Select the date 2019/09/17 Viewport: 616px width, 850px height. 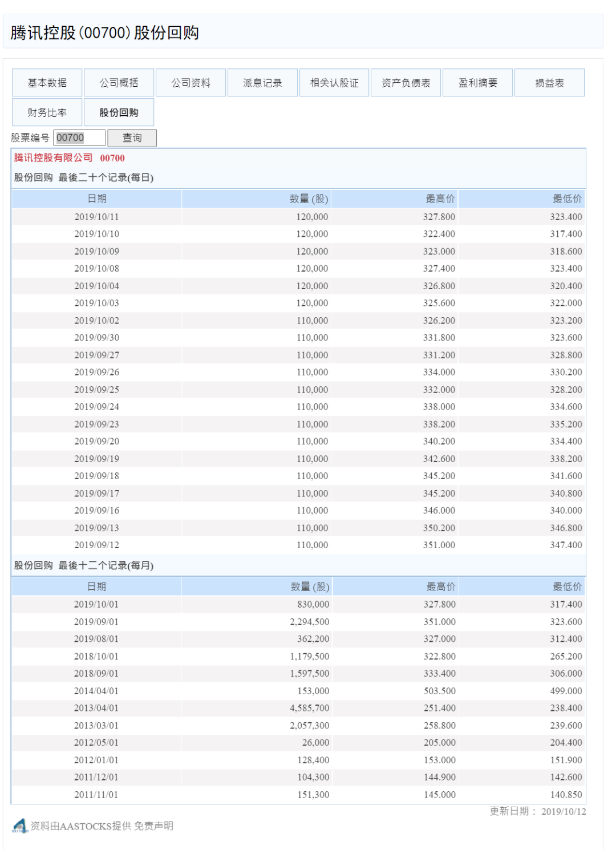[97, 493]
